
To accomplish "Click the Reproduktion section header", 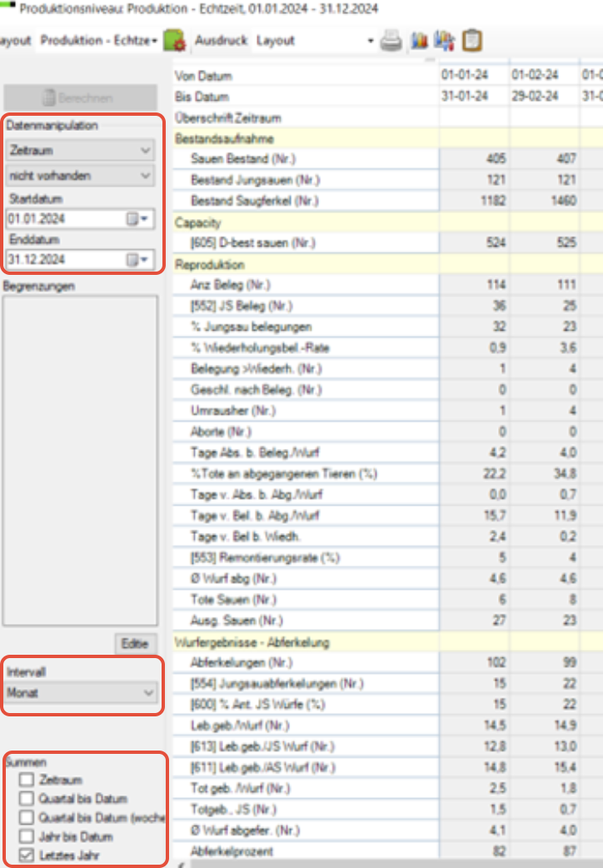I will click(x=209, y=265).
